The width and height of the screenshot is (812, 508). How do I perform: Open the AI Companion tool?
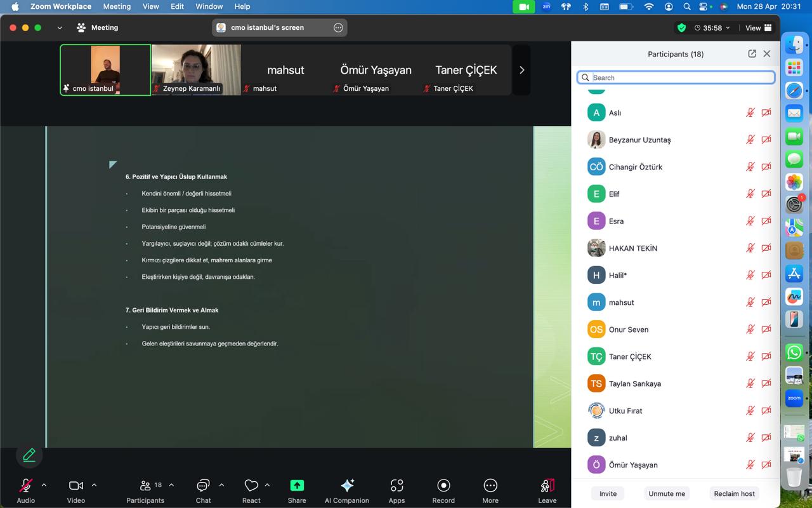point(346,486)
